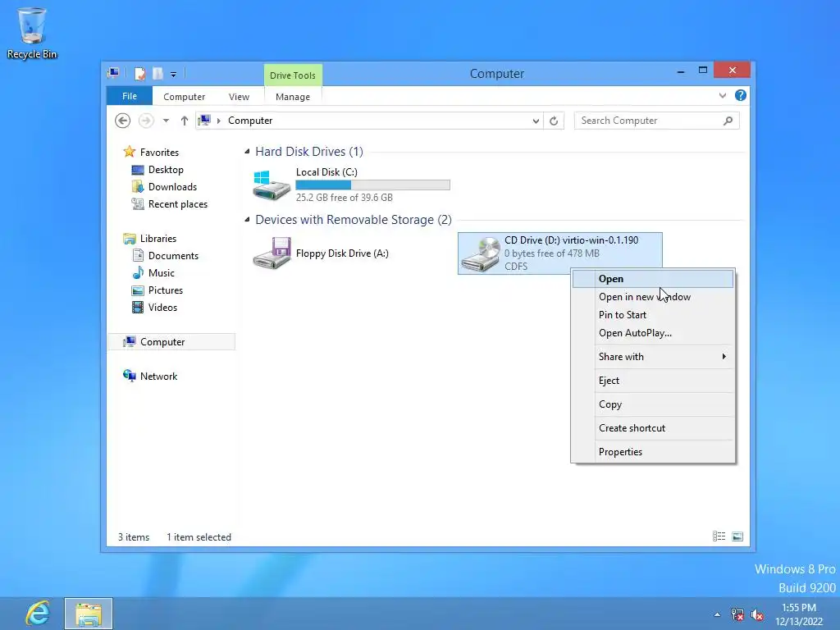The image size is (840, 630).
Task: Click the Properties quick access toolbar icon
Action: (139, 73)
